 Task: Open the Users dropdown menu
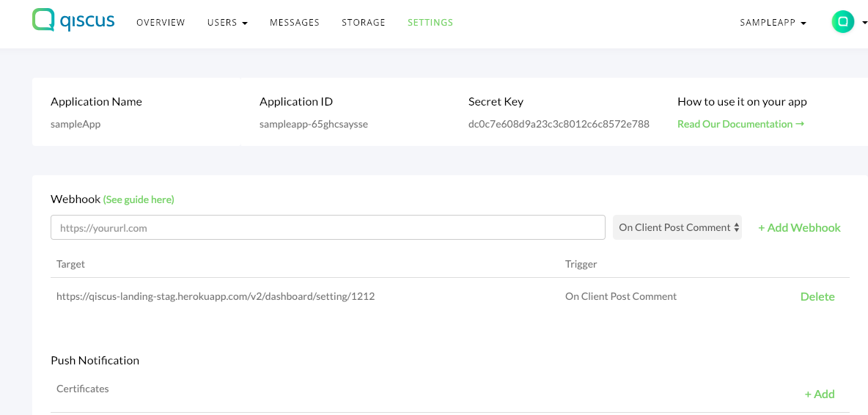[227, 23]
